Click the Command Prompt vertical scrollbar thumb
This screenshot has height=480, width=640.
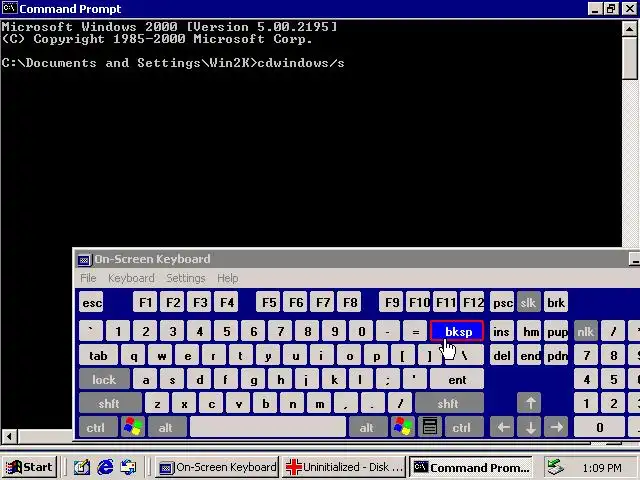click(x=629, y=58)
